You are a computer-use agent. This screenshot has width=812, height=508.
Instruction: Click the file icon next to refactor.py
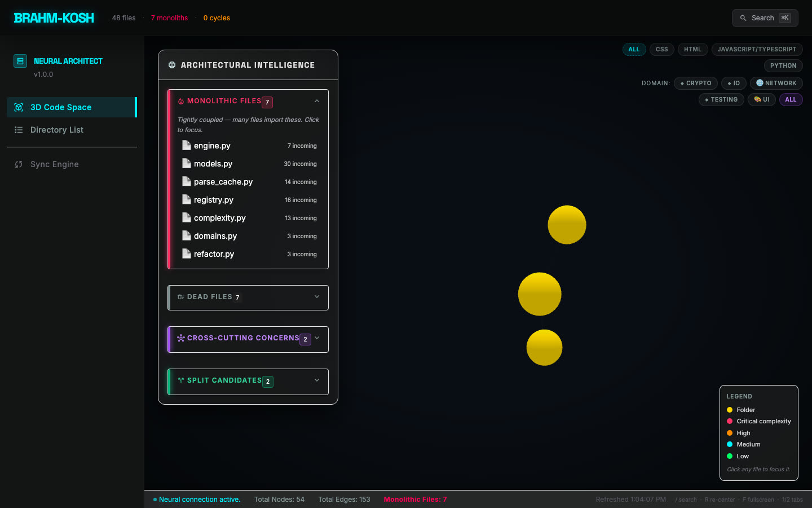pyautogui.click(x=187, y=253)
